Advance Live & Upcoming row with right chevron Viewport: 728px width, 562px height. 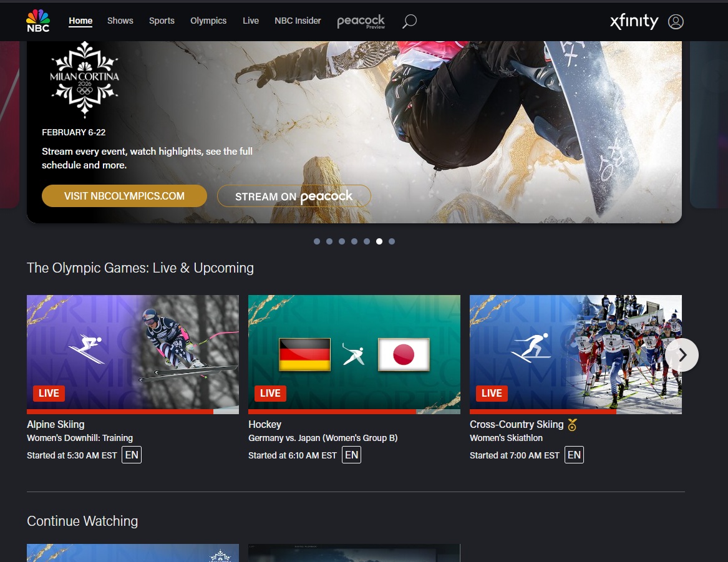click(x=682, y=355)
